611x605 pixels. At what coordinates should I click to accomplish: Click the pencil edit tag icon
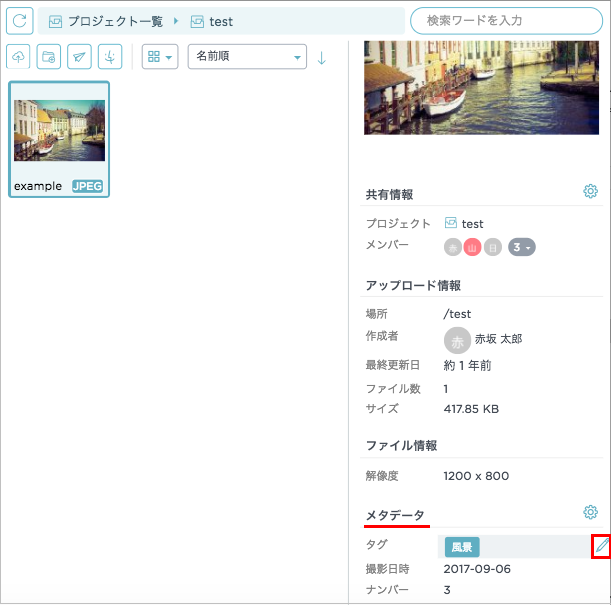(602, 547)
